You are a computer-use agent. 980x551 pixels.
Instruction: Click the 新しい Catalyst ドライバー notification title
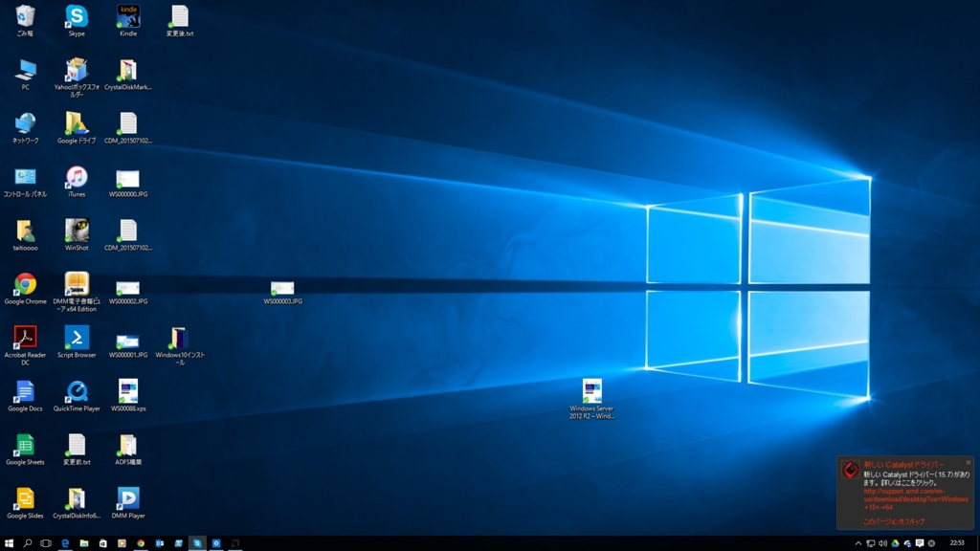pos(903,465)
